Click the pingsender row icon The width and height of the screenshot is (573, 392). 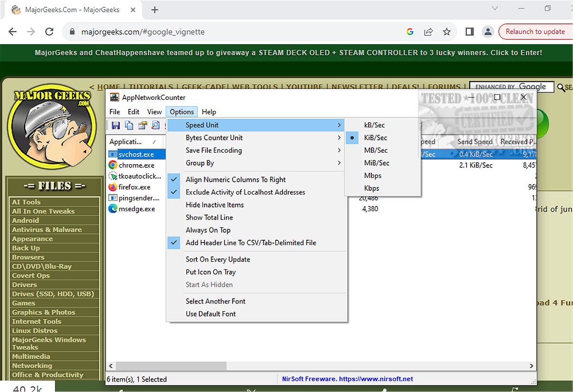[113, 198]
